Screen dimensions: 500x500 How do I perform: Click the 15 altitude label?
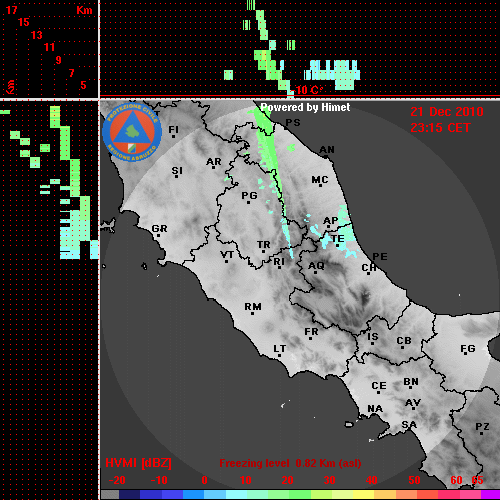[24, 22]
